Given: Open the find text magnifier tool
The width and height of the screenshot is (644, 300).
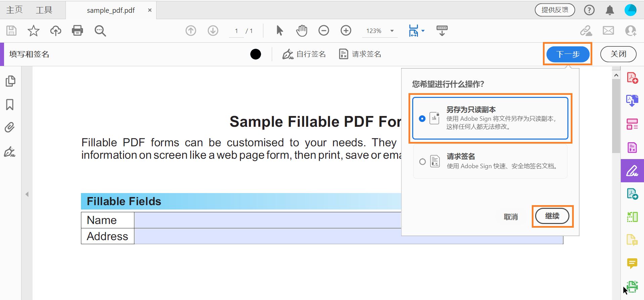Looking at the screenshot, I should [x=100, y=31].
